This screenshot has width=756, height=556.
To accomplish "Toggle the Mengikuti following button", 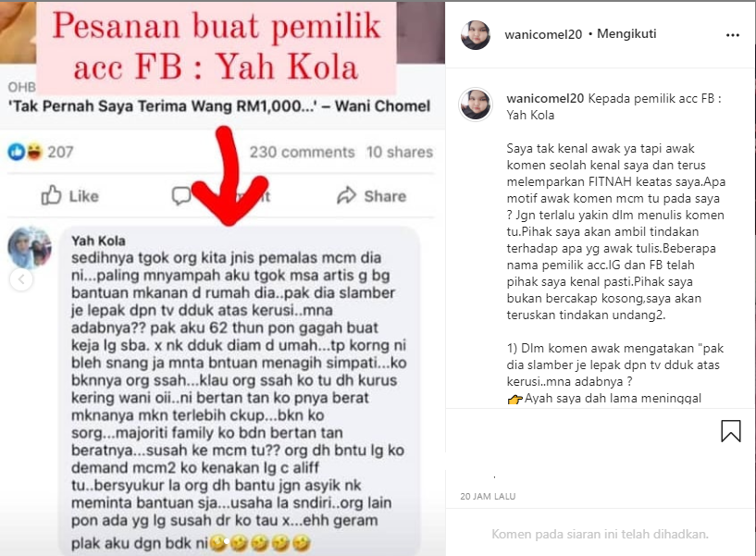I will [x=626, y=33].
